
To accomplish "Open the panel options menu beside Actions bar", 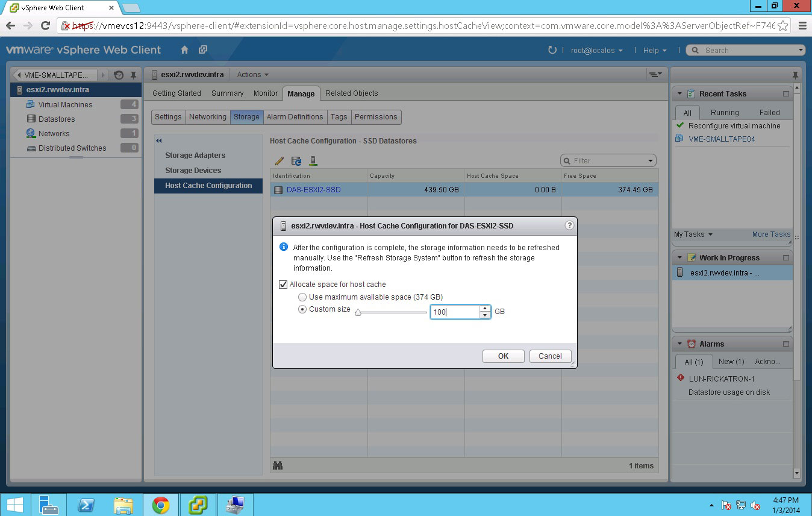I will [x=655, y=75].
